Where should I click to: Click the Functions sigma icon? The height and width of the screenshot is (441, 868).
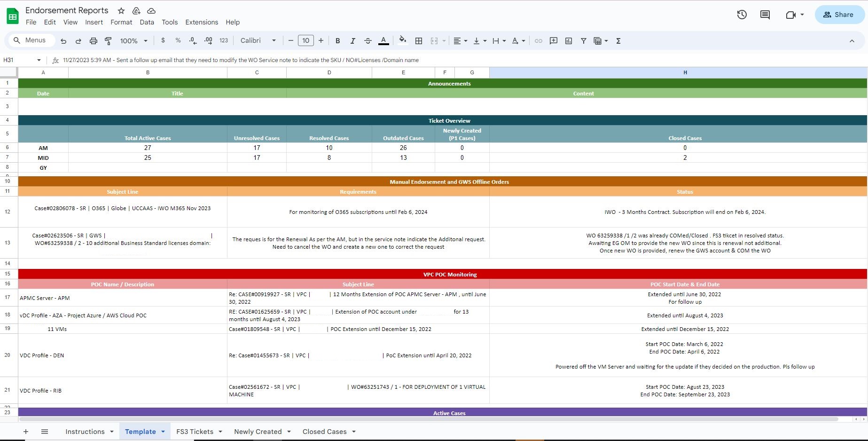pos(618,41)
